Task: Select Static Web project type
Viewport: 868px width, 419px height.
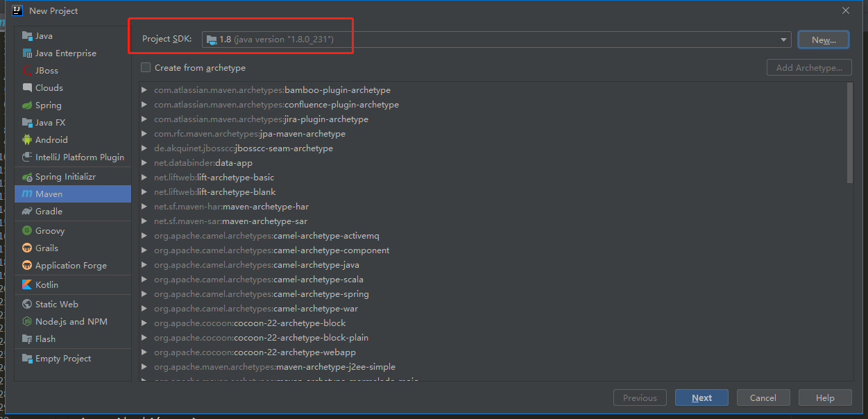Action: click(x=73, y=305)
